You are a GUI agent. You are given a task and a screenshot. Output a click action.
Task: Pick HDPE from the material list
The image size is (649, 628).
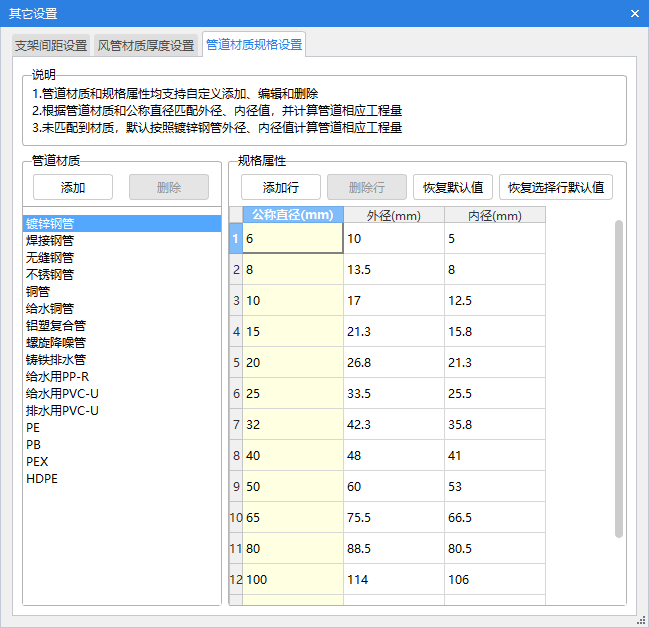point(42,479)
